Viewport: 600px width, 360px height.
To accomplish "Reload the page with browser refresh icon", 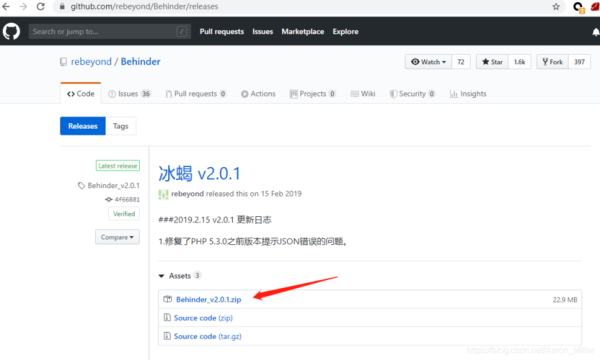I will [x=41, y=7].
